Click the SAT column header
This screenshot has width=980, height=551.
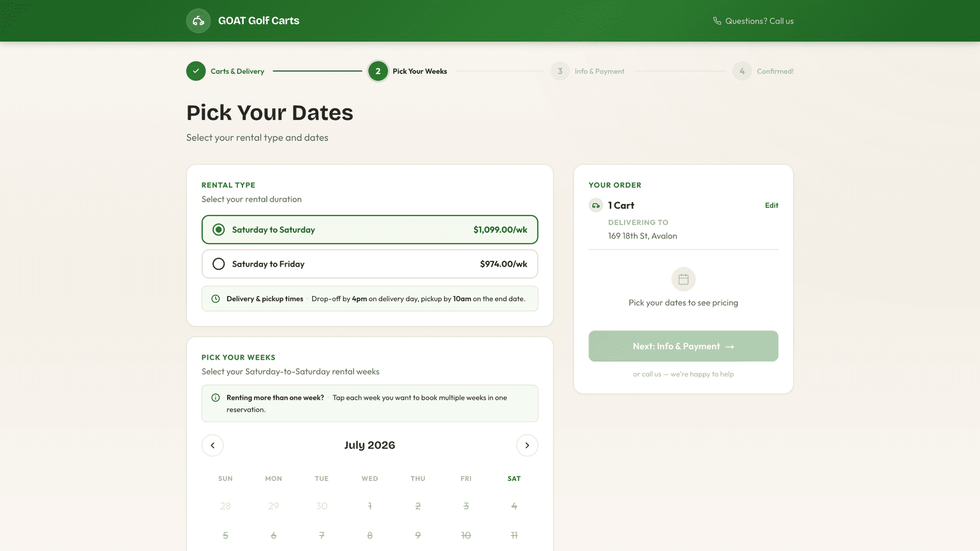point(514,478)
